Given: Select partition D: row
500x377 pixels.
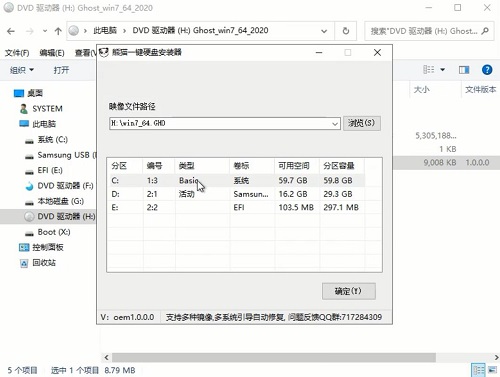Looking at the screenshot, I should pyautogui.click(x=237, y=194).
